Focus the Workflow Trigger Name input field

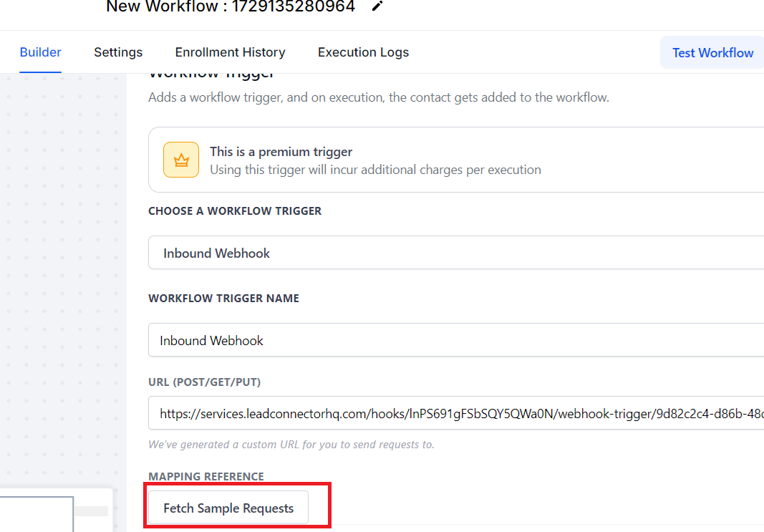[x=455, y=340]
